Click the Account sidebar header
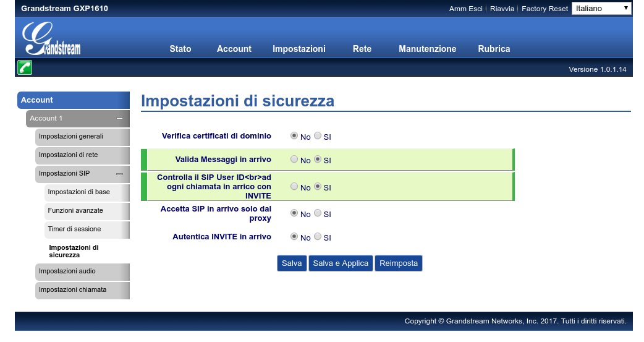The width and height of the screenshot is (644, 342). 74,100
